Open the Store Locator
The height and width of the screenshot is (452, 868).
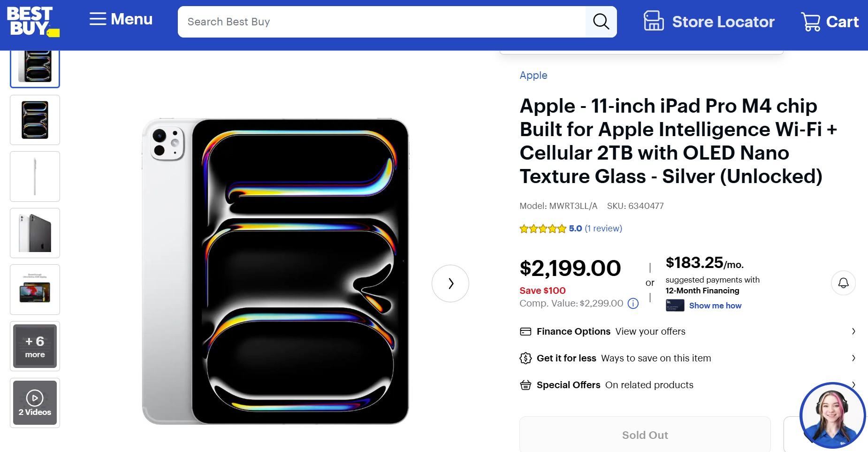pos(708,22)
